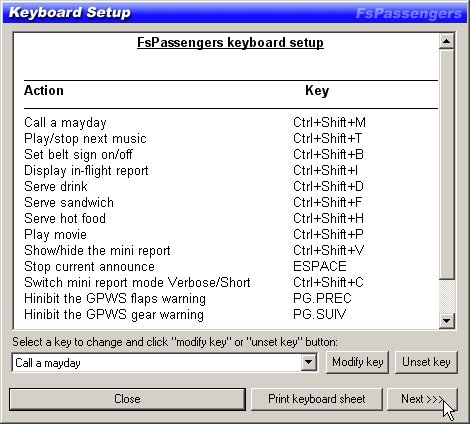Click the scrollbar track below the thumb
Image resolution: width=470 pixels, height=424 pixels.
point(446,296)
